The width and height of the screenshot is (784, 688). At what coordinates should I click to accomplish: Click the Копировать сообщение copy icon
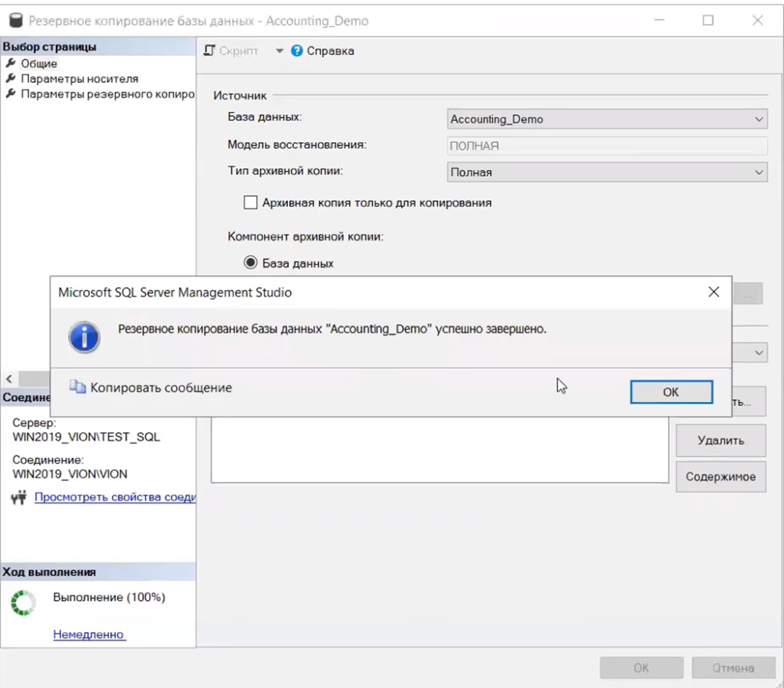[x=78, y=387]
